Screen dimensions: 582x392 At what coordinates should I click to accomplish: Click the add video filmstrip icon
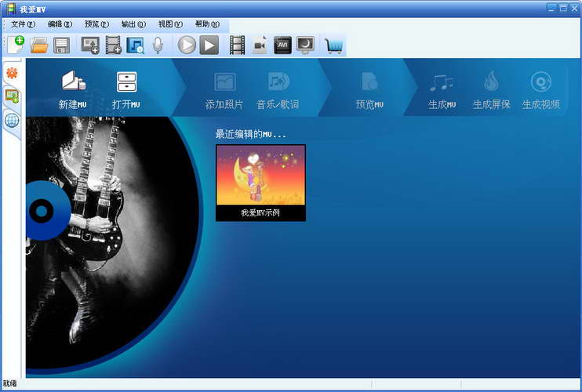tap(114, 45)
